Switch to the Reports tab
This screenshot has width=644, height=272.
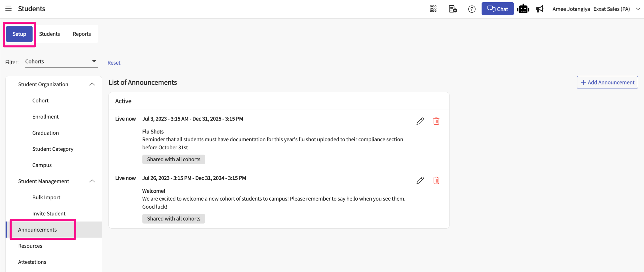pyautogui.click(x=82, y=34)
